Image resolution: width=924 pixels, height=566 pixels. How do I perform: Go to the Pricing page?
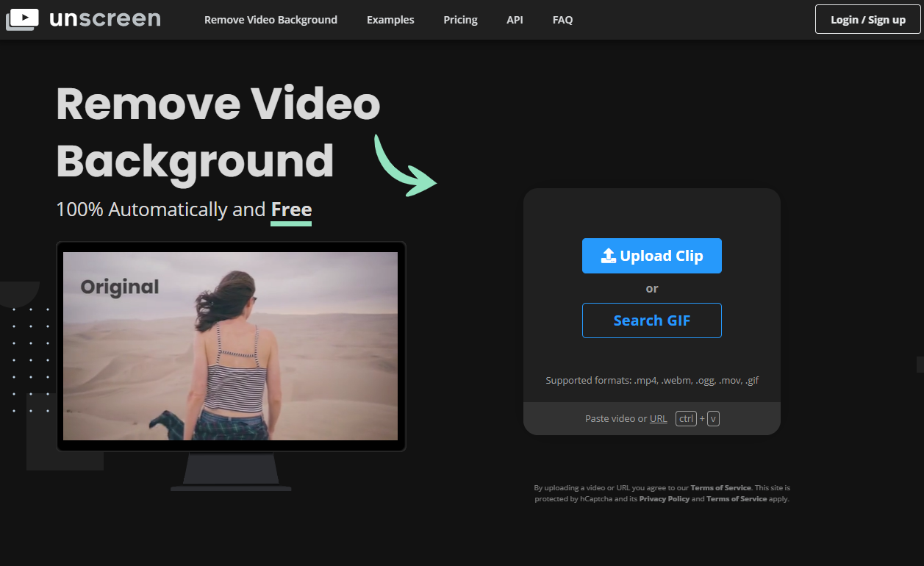460,20
